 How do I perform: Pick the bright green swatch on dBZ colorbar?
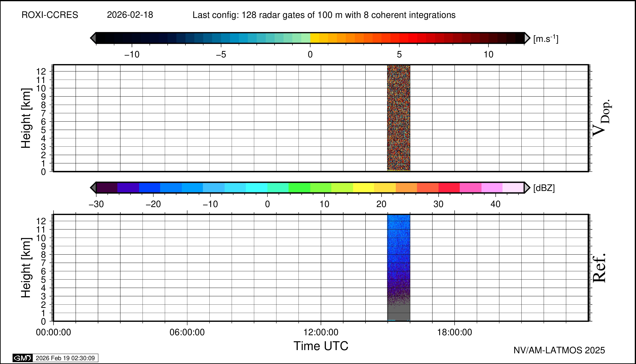coord(299,188)
